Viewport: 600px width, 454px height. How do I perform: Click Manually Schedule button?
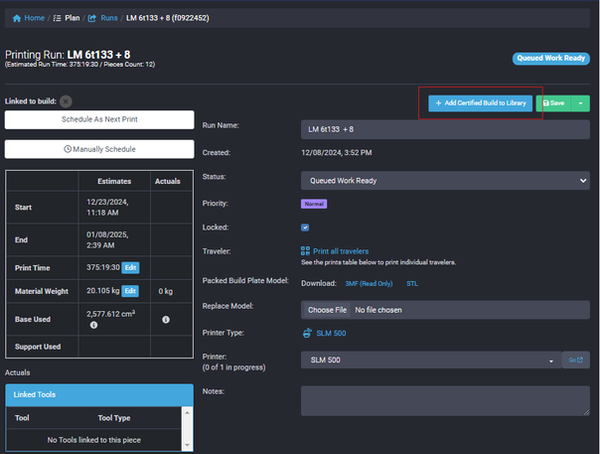click(x=99, y=149)
